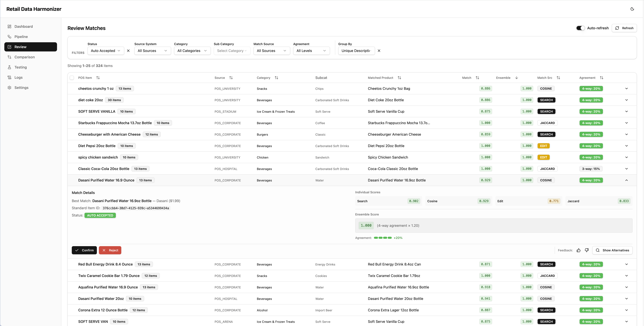Open the Match Source dropdown
Image resolution: width=644 pixels, height=326 pixels.
point(271,51)
